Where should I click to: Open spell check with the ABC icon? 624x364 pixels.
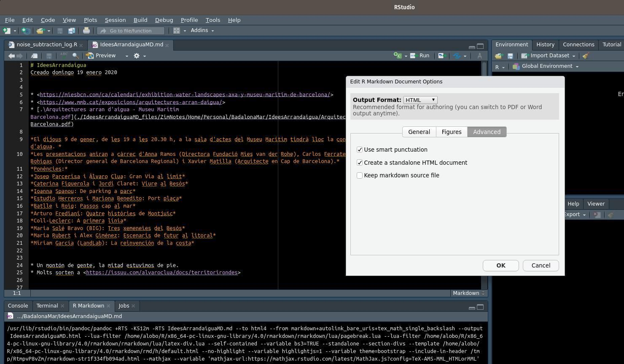(x=64, y=55)
